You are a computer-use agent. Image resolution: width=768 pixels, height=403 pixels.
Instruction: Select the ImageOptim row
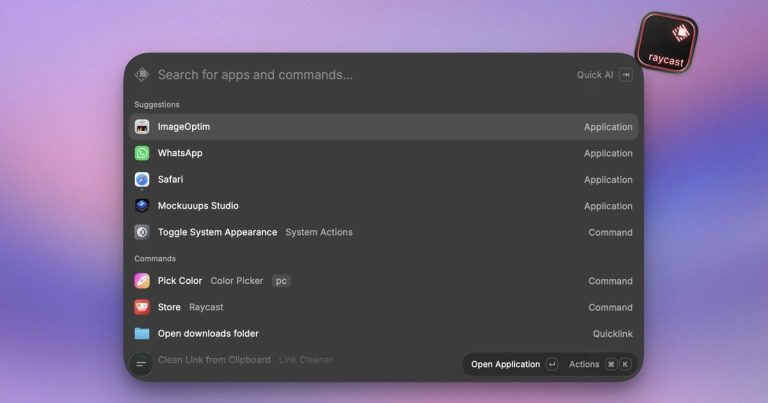[384, 127]
